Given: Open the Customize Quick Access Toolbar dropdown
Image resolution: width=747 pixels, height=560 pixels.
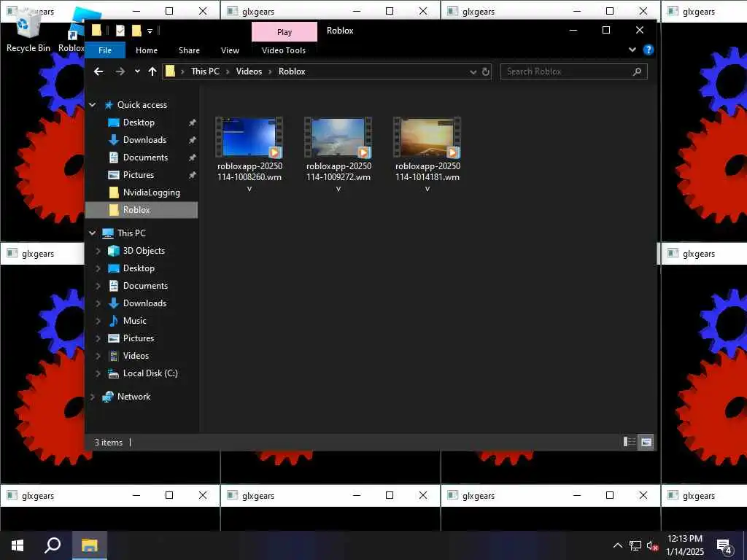Looking at the screenshot, I should [150, 31].
